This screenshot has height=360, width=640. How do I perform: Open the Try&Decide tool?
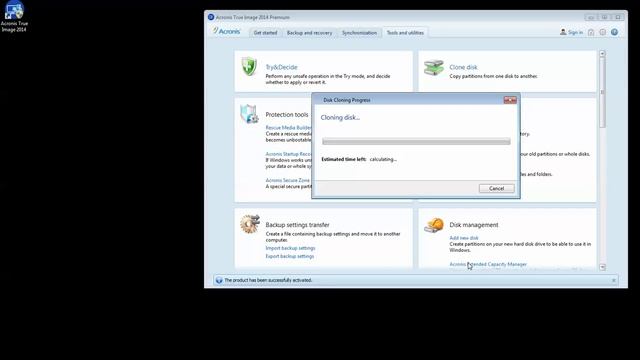[x=281, y=67]
